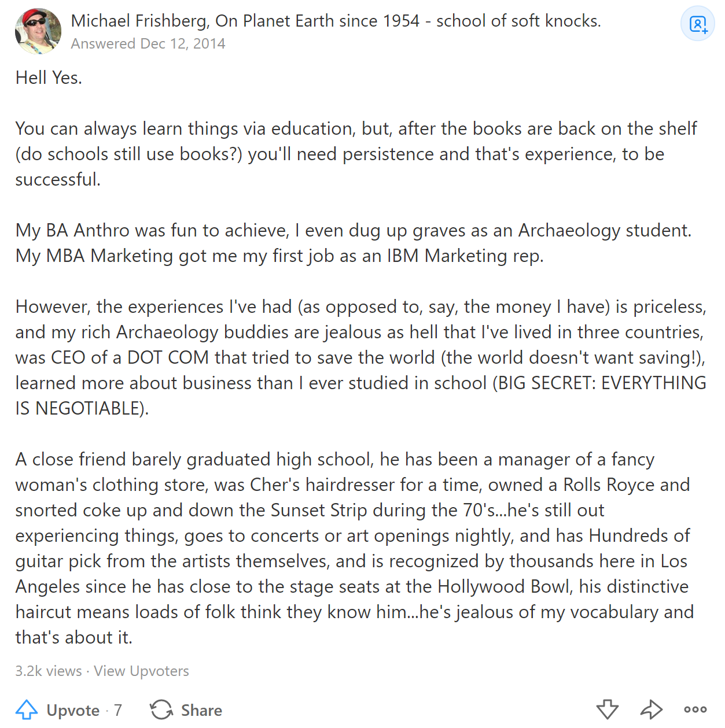The height and width of the screenshot is (728, 725).
Task: Open the three-dot more options menu
Action: tap(695, 709)
